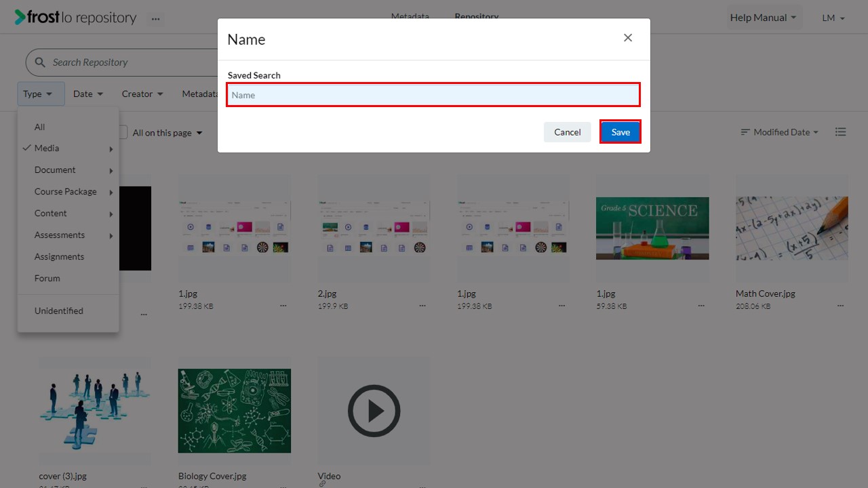Open the Type filter dropdown
This screenshot has height=488, width=868.
tap(41, 94)
